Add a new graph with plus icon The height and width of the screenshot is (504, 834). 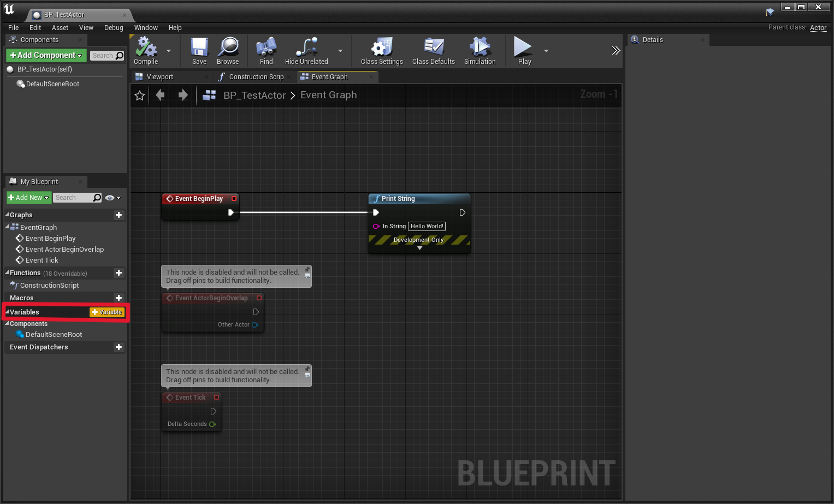click(119, 215)
